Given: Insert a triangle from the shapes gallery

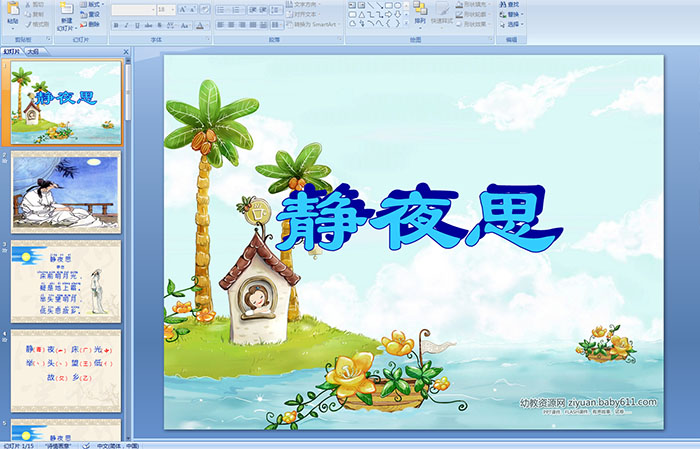Looking at the screenshot, I should [362, 15].
